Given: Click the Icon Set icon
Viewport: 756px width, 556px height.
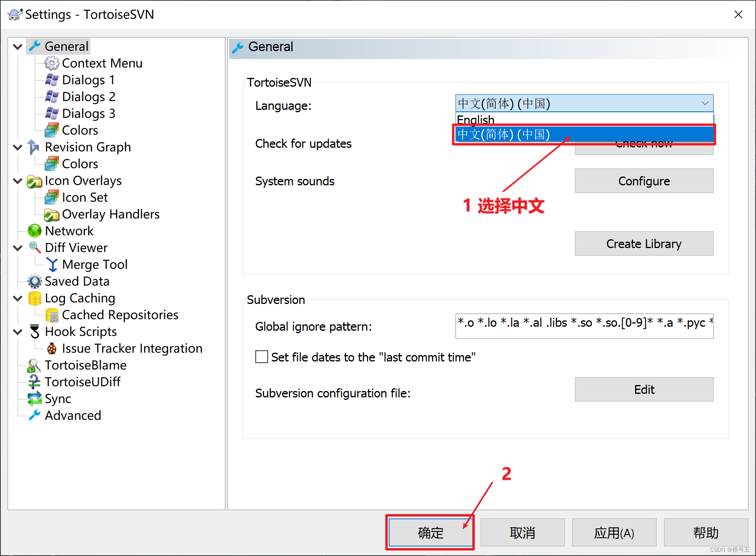Looking at the screenshot, I should pyautogui.click(x=52, y=197).
